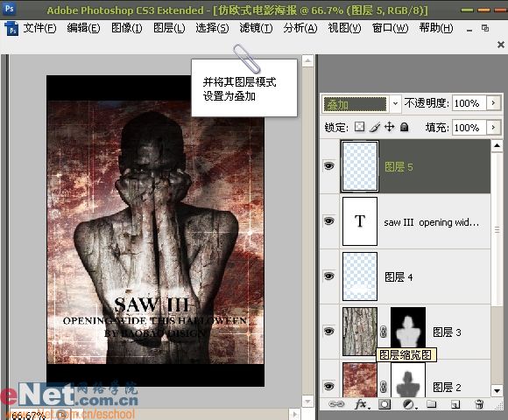The image size is (508, 420).
Task: Click canvas vertical scroll up arrow
Action: [307, 60]
